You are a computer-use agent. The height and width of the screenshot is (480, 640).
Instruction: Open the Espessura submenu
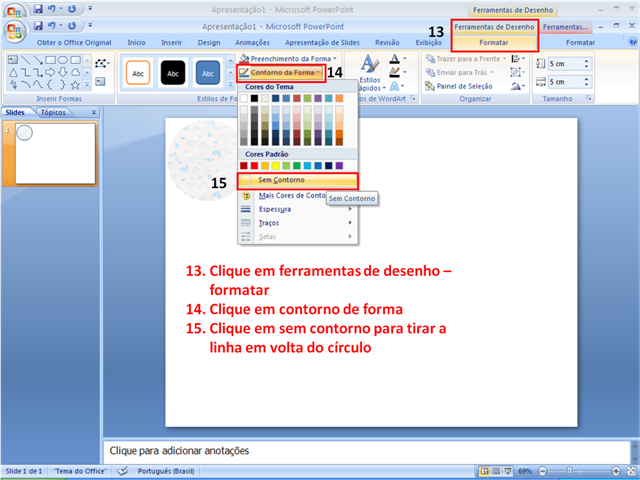tap(297, 209)
